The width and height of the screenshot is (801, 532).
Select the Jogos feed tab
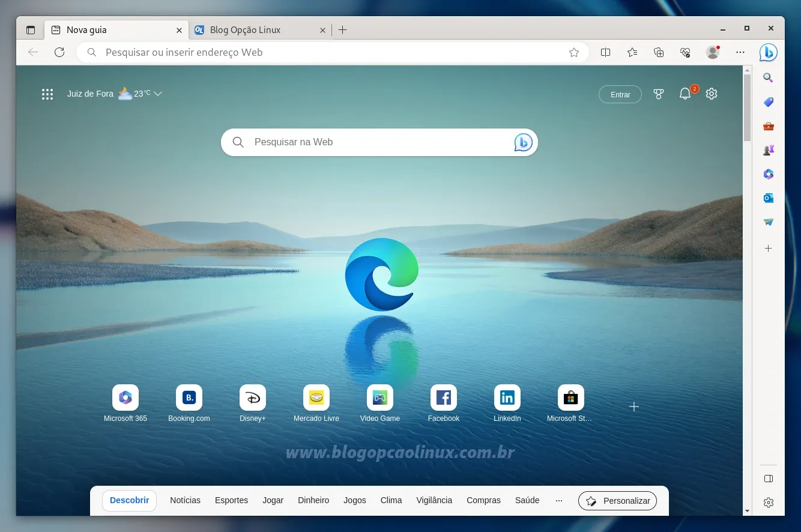(x=355, y=500)
